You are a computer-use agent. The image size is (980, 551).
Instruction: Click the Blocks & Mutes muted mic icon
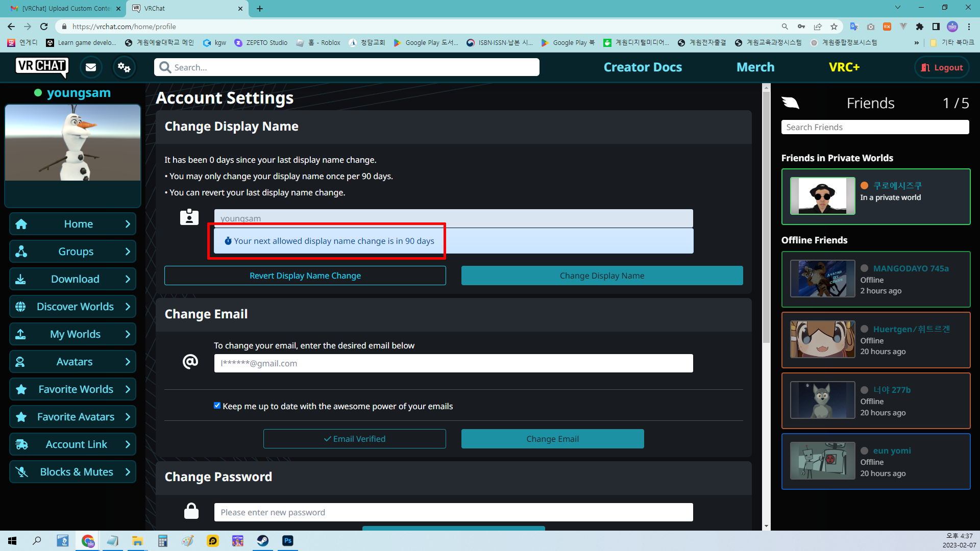21,472
